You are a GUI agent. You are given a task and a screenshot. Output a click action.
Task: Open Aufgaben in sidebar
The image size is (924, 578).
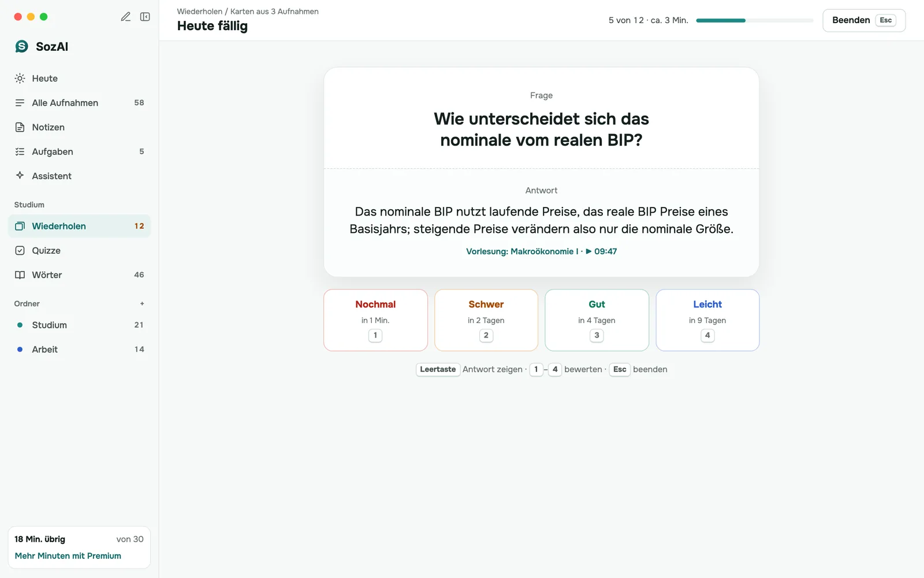79,151
